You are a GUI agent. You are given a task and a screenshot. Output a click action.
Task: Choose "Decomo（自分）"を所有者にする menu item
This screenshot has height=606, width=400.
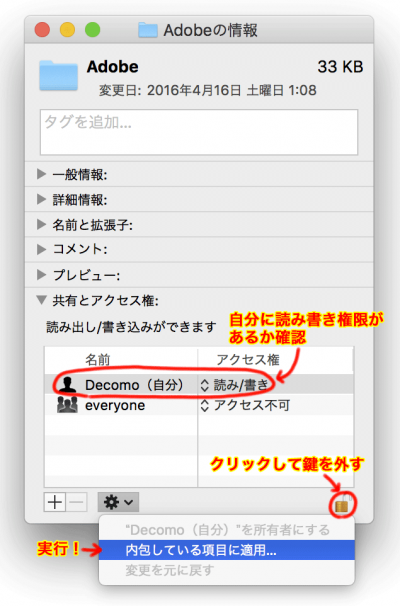click(227, 530)
